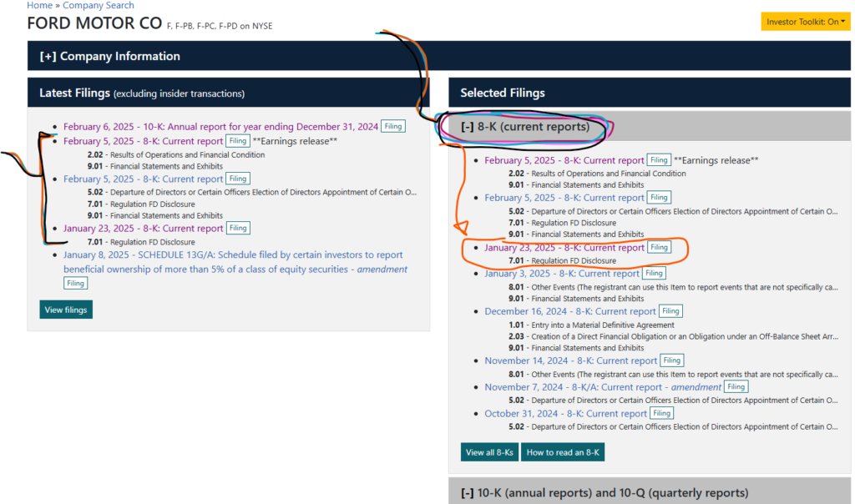Open the earnings release 8-K in Selected Filings
855x504 pixels.
pyautogui.click(x=564, y=160)
